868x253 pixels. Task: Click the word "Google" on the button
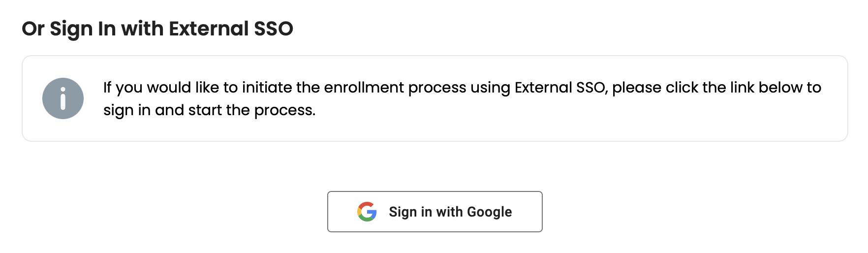click(489, 212)
